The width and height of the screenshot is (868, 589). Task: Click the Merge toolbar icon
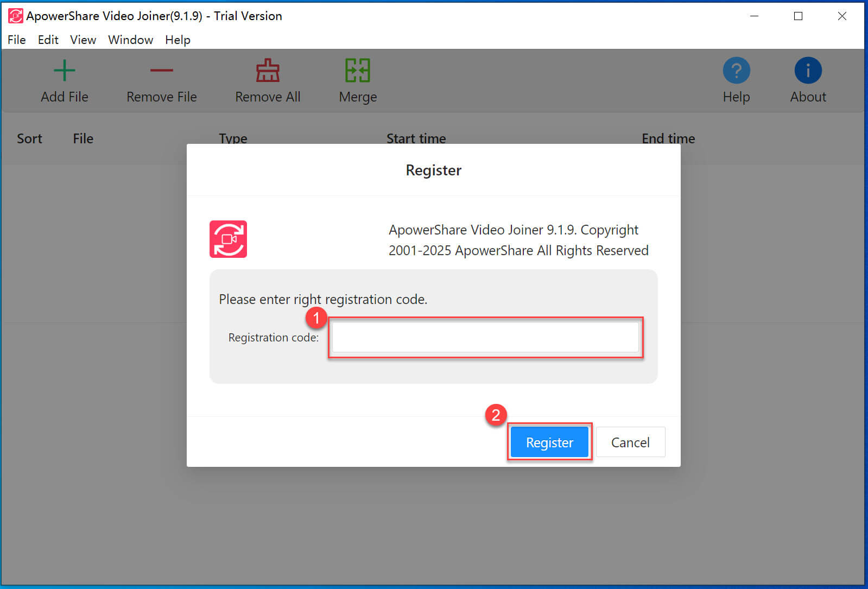pos(358,71)
